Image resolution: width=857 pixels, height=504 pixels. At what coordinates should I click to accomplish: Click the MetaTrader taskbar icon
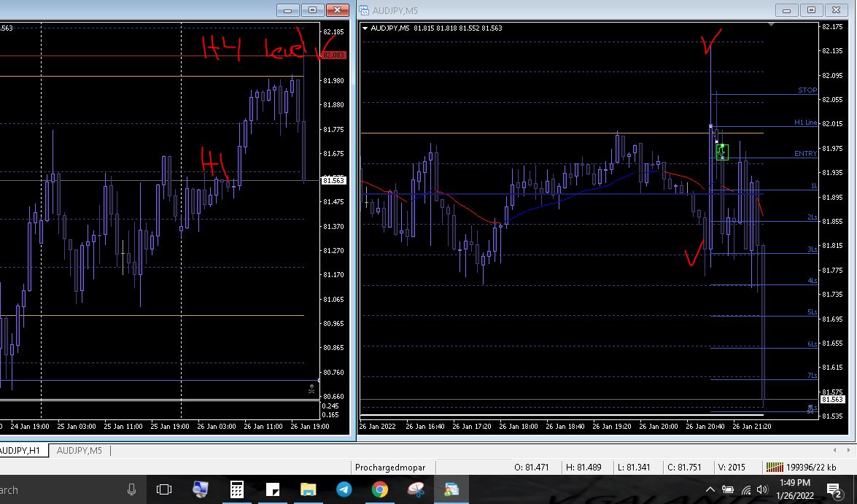pyautogui.click(x=451, y=489)
